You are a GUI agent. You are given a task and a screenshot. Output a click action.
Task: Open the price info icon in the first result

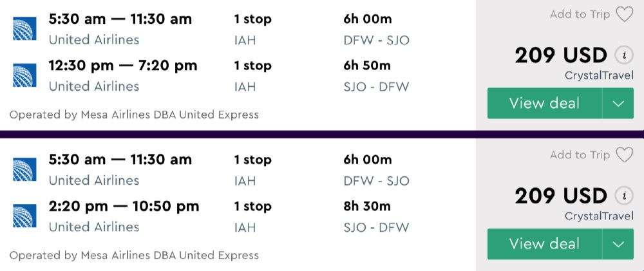623,55
